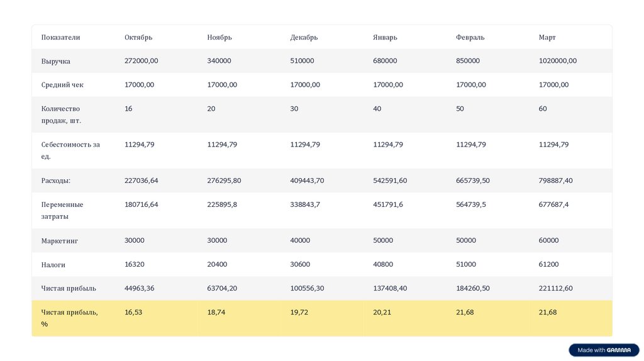The height and width of the screenshot is (361, 644).
Task: Select the 16,53 percent cell in Октябрь
Action: pos(133,312)
